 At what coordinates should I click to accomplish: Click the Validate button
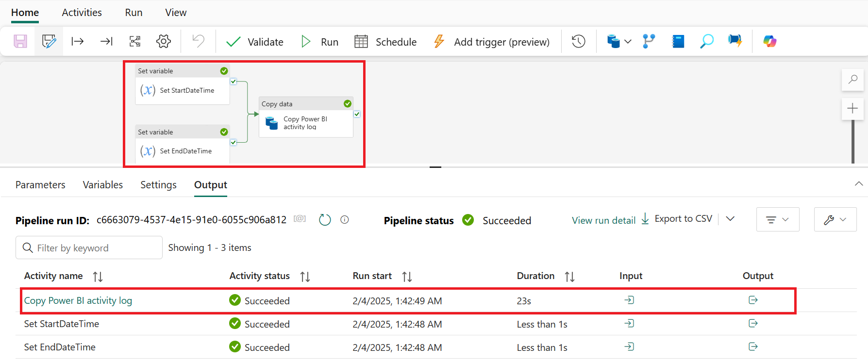coord(255,42)
